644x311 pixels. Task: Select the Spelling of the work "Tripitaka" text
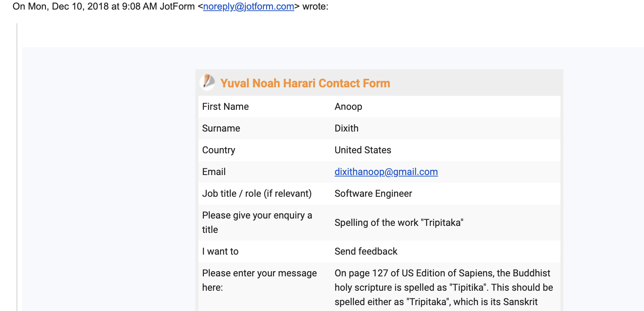click(x=399, y=223)
